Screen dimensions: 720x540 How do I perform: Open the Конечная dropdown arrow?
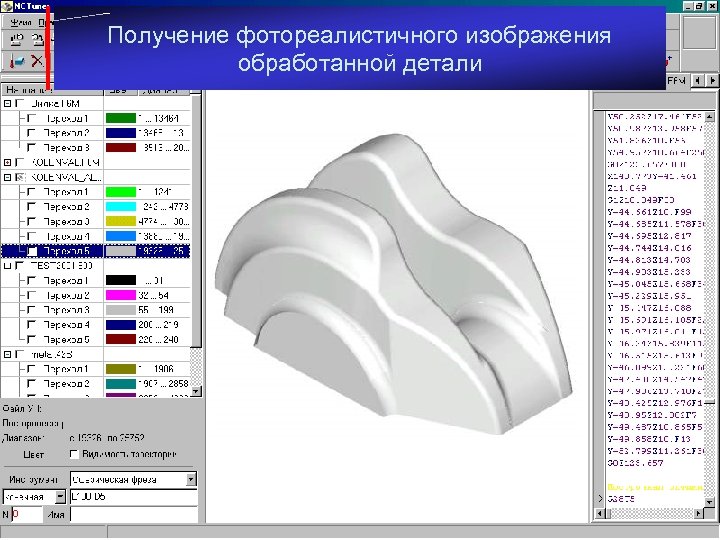[60, 497]
